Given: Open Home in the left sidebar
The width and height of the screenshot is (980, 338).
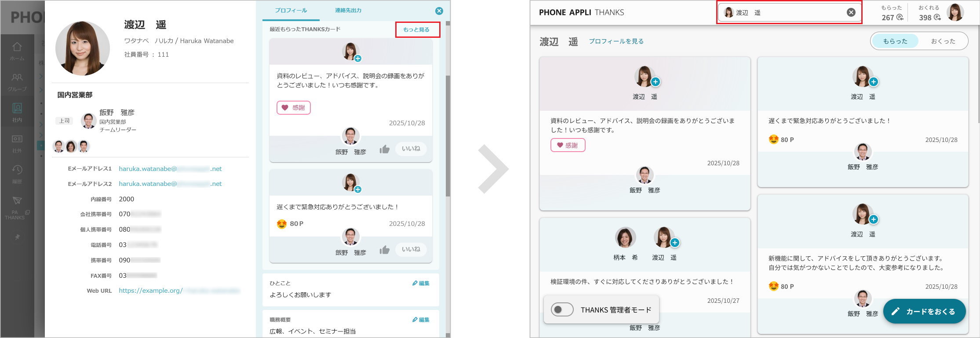Looking at the screenshot, I should coord(17,51).
